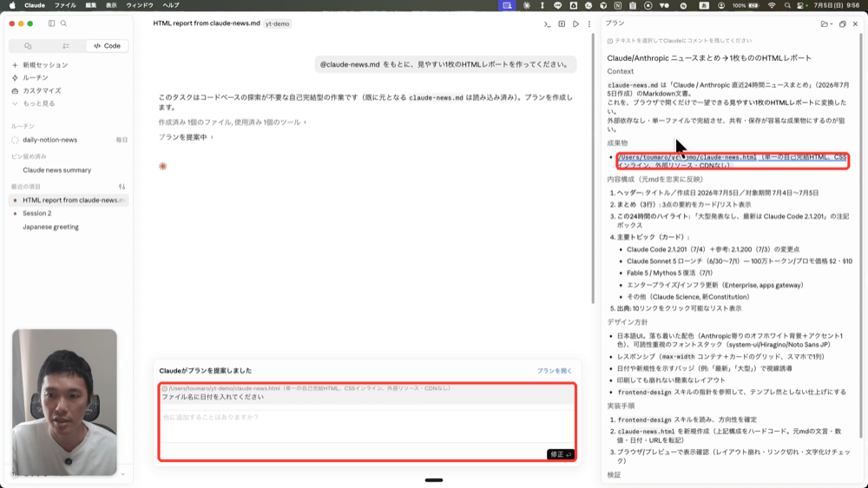Open the terminal icon in chat header

547,23
